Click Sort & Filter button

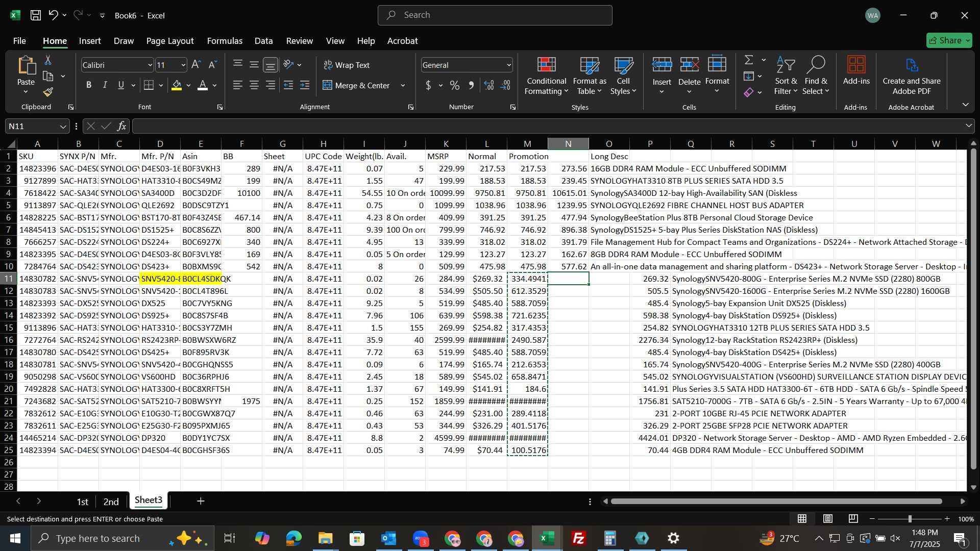(x=786, y=76)
